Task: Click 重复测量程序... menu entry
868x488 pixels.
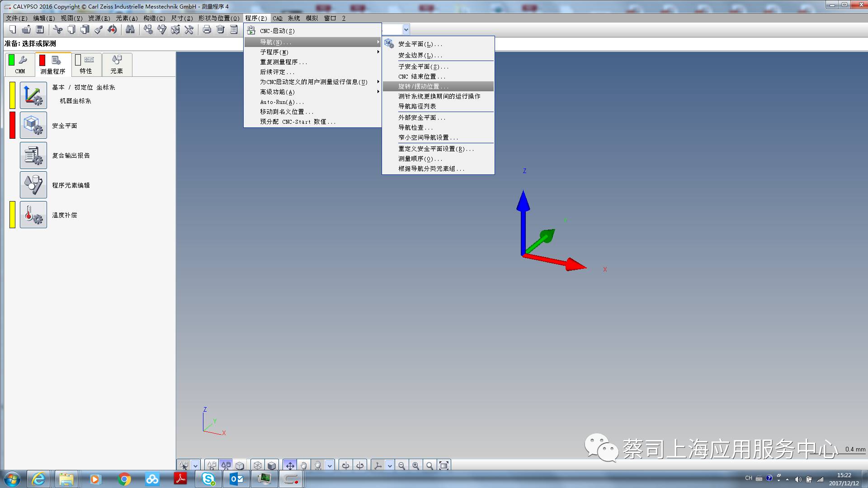Action: [312, 62]
